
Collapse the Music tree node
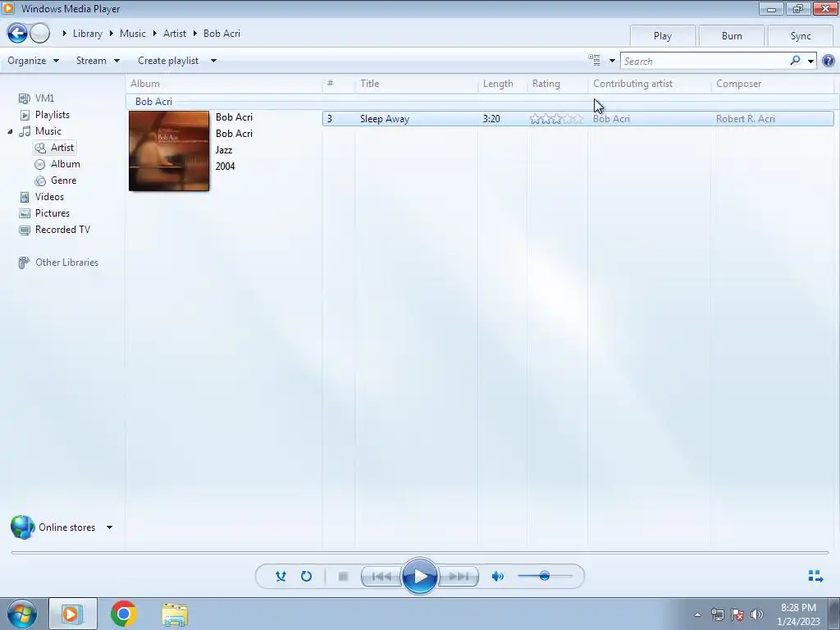10,131
